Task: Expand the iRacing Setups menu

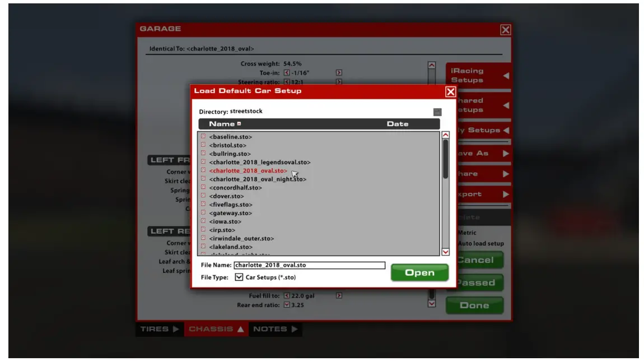Action: [478, 76]
